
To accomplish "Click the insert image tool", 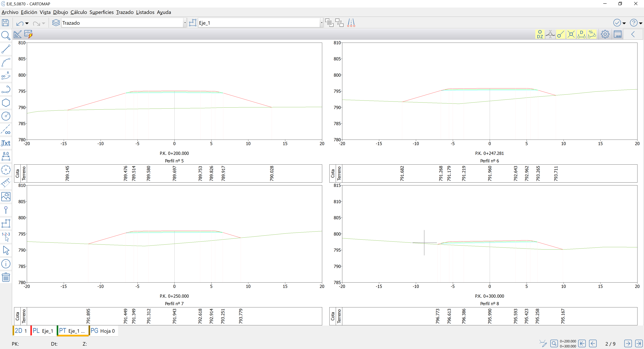I will 6,197.
